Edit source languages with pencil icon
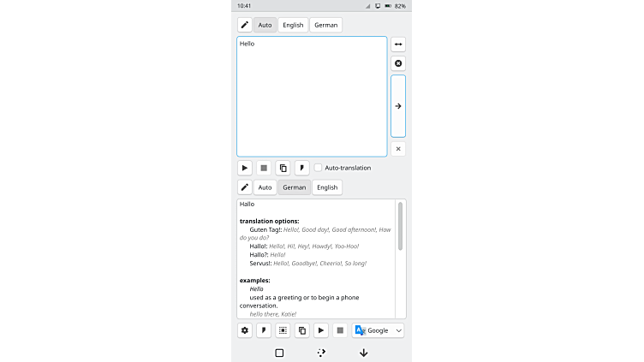 pyautogui.click(x=245, y=25)
